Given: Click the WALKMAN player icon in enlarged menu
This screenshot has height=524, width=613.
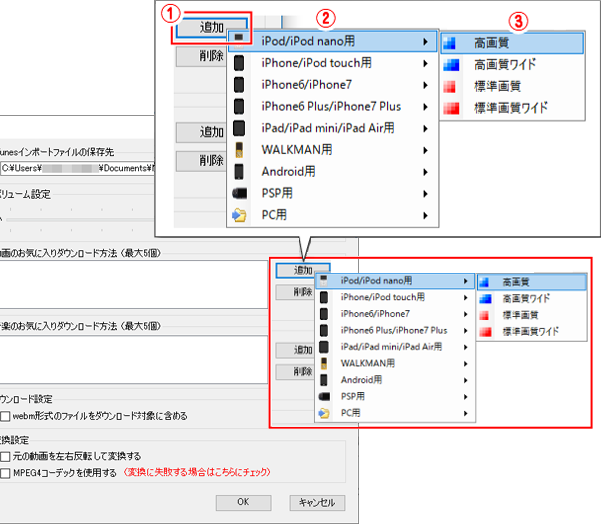Looking at the screenshot, I should coord(241,150).
